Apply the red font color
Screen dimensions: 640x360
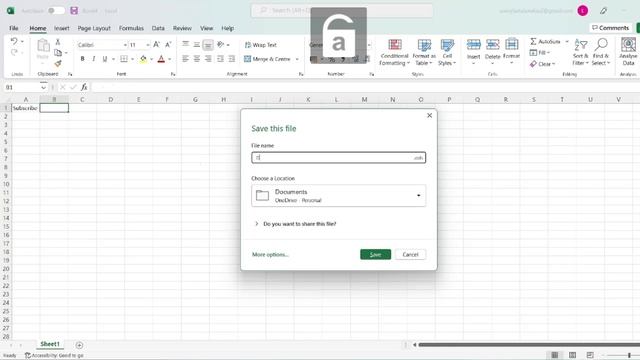[161, 59]
